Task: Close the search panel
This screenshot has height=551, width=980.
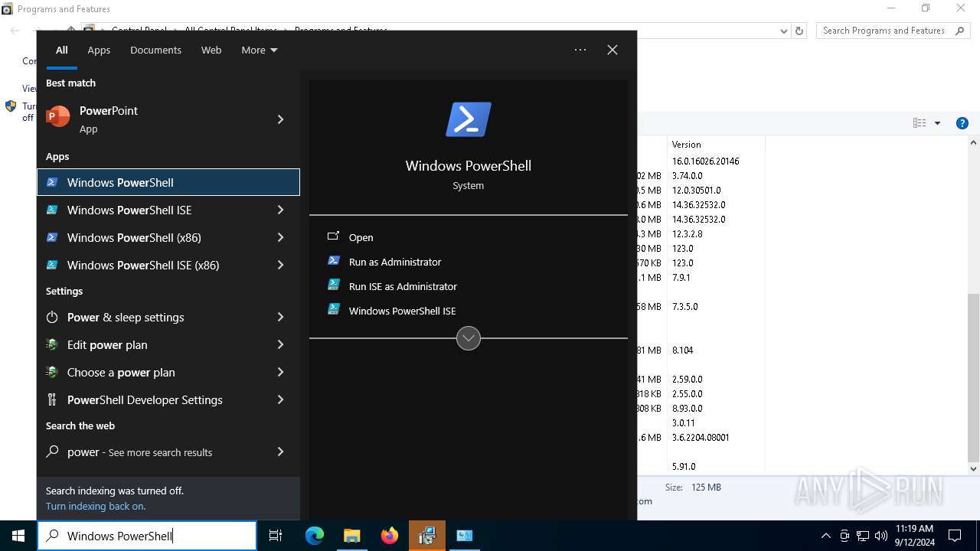Action: coord(612,50)
